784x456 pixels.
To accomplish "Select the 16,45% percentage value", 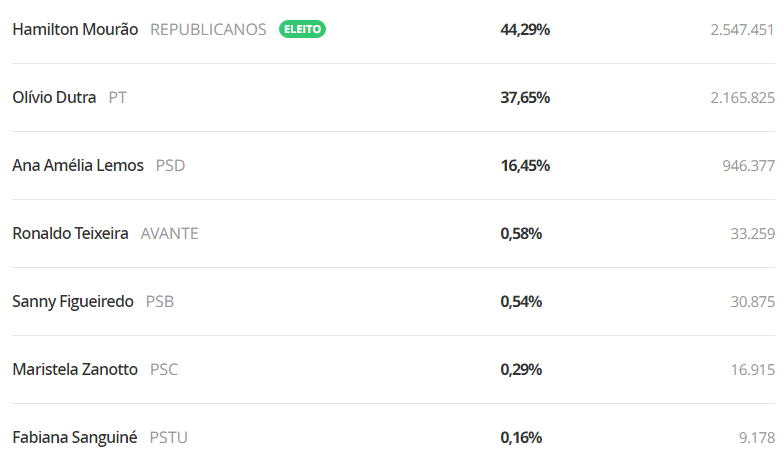I will (x=525, y=166).
